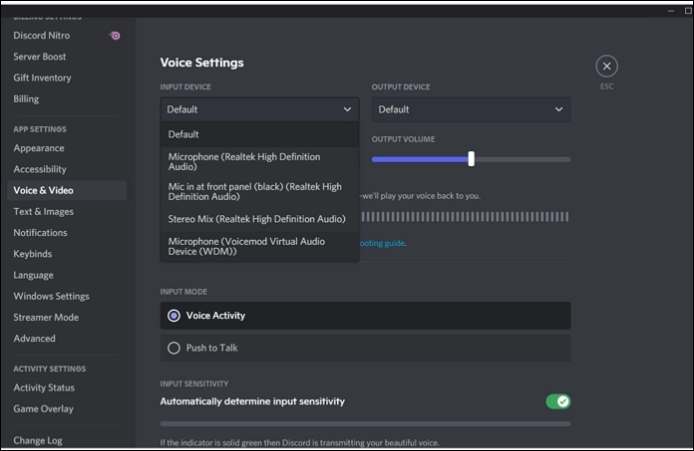The height and width of the screenshot is (451, 694).
Task: Select the Voice Activity radio button
Action: tap(174, 316)
